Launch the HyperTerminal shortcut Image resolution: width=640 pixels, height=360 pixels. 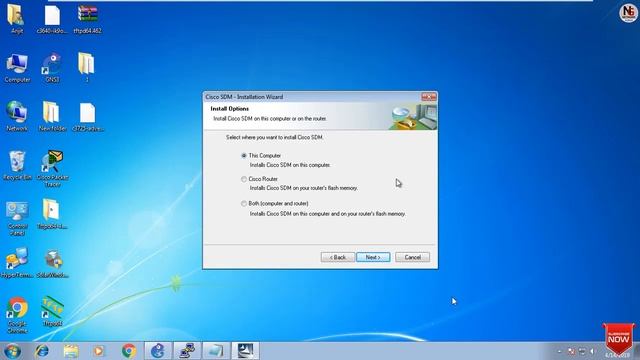click(17, 263)
